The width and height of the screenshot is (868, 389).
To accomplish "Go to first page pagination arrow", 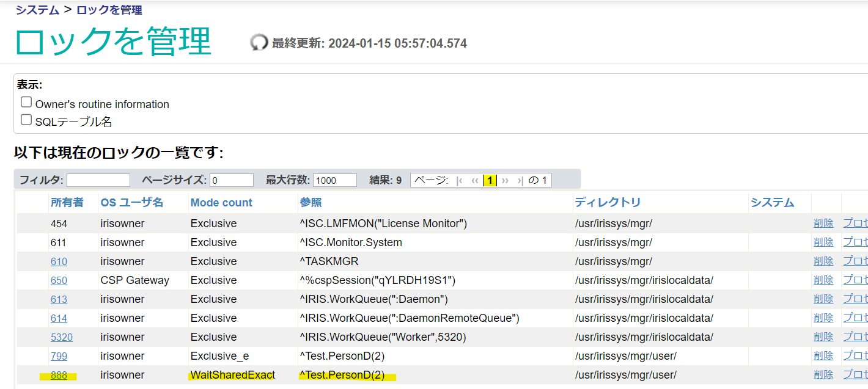I will pyautogui.click(x=459, y=180).
